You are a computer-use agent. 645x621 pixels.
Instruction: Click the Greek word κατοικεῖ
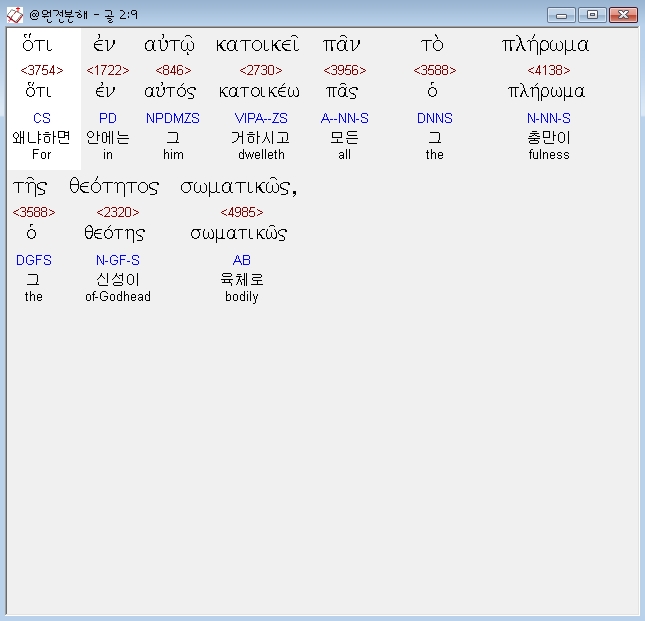[258, 44]
